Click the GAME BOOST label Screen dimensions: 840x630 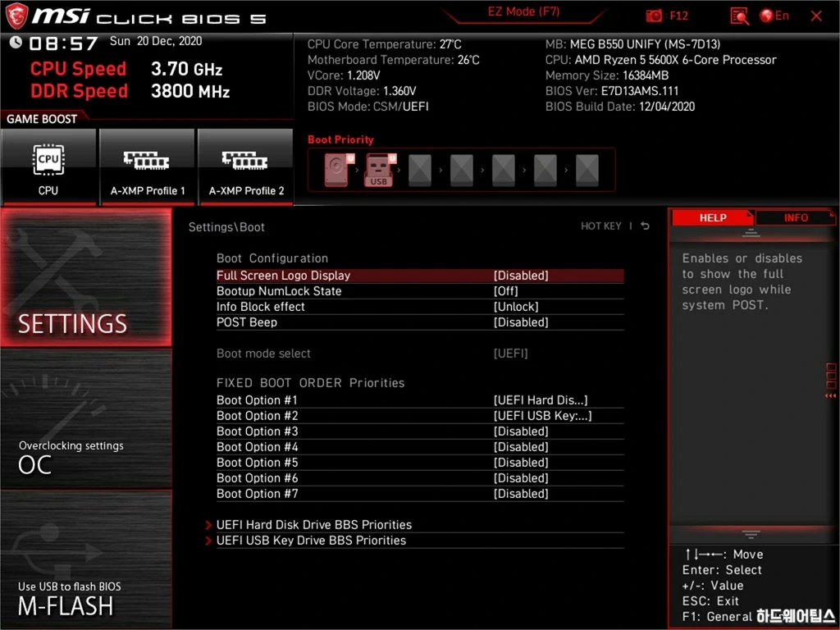(x=42, y=119)
